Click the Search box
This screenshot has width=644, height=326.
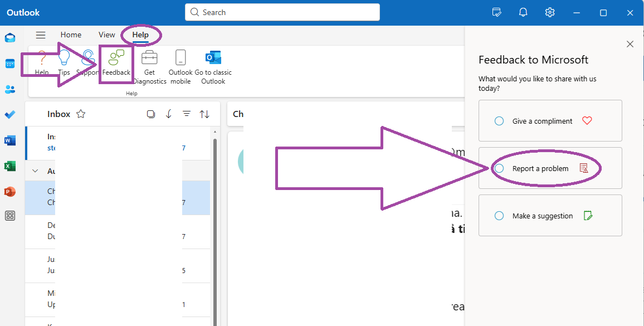(282, 12)
